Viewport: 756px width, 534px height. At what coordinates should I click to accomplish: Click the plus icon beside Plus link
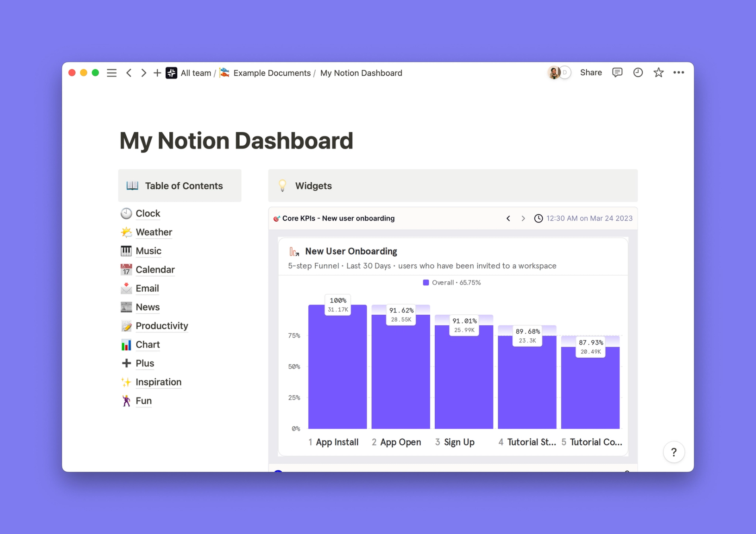tap(126, 363)
